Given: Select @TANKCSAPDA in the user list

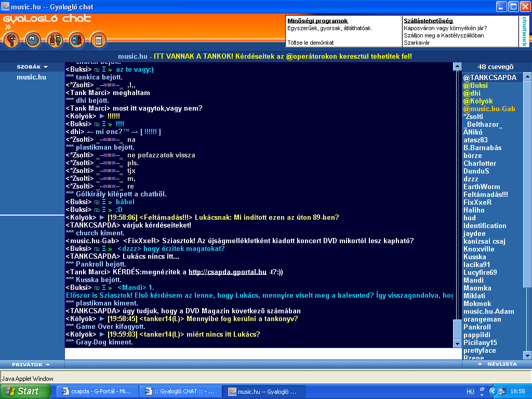Looking at the screenshot, I should 489,78.
